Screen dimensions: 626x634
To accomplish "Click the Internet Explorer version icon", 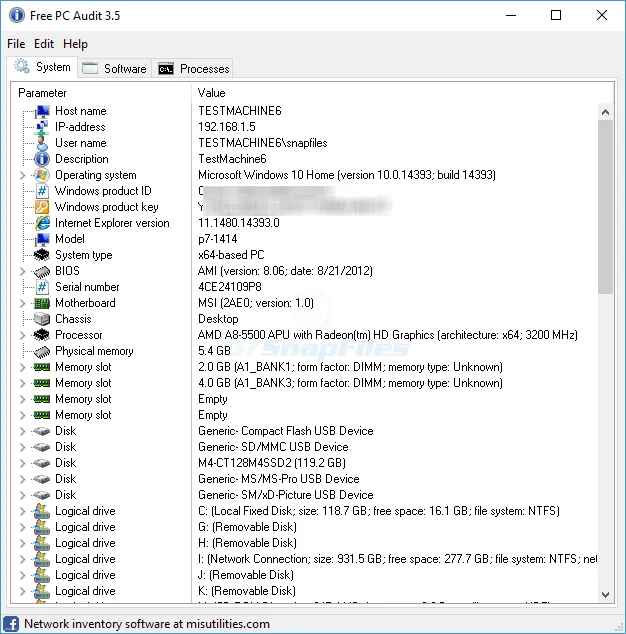I will point(42,223).
